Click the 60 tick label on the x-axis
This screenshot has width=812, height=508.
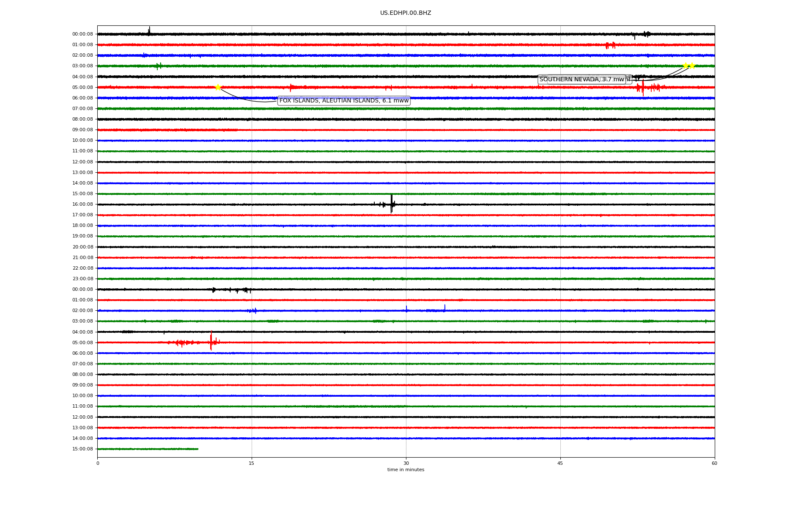tap(714, 463)
